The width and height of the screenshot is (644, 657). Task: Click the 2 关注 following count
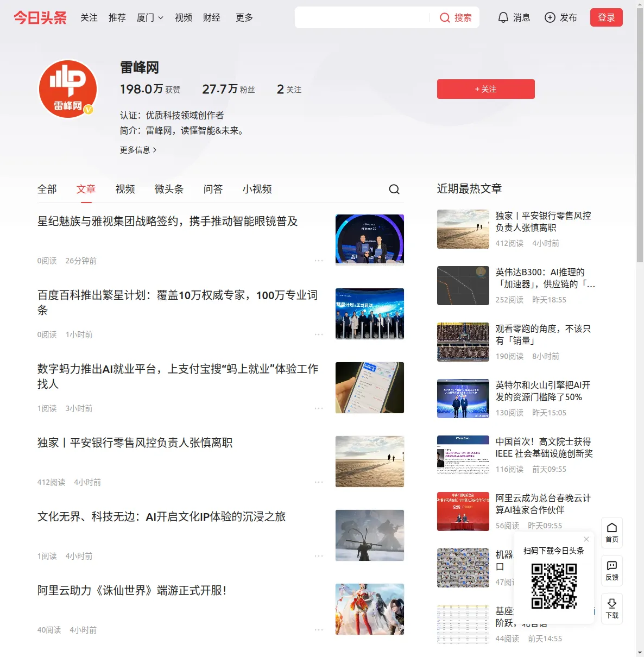tap(289, 89)
